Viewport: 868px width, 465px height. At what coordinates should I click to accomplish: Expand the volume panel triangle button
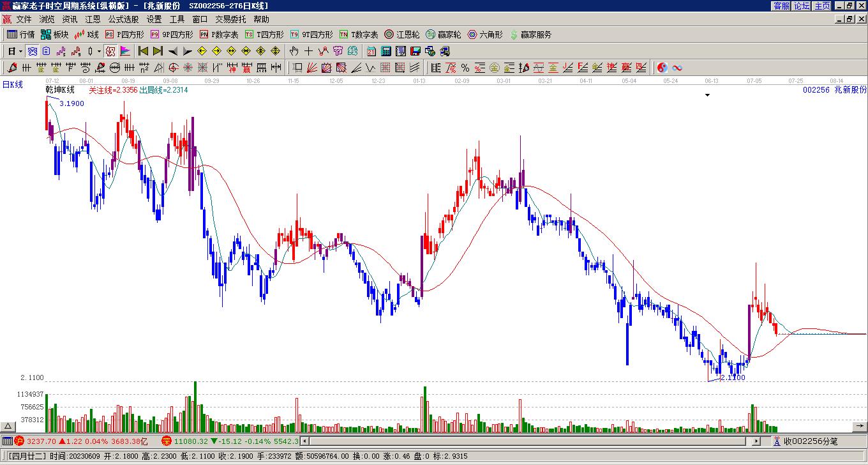point(8,427)
